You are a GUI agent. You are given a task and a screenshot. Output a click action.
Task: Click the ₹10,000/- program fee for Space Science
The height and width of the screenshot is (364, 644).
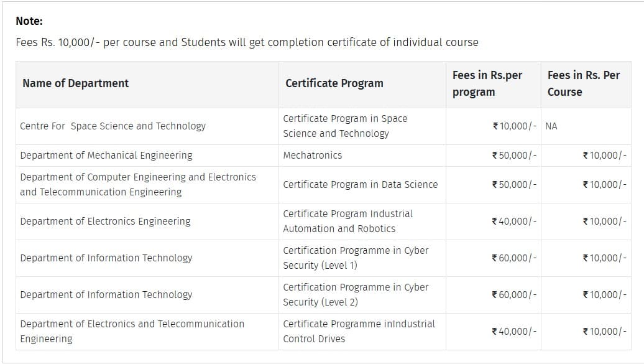click(514, 126)
